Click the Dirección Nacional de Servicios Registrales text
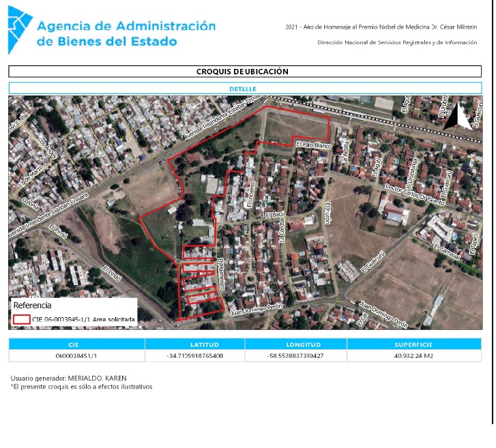Viewport: 496px width, 448px height. (397, 42)
